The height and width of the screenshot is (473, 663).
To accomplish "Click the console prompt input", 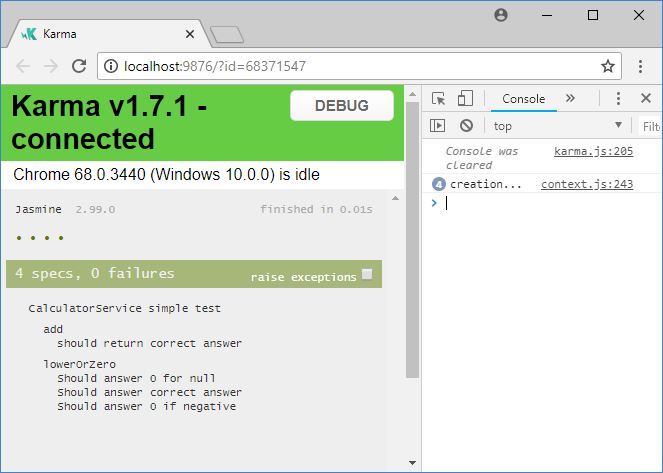I will 550,203.
